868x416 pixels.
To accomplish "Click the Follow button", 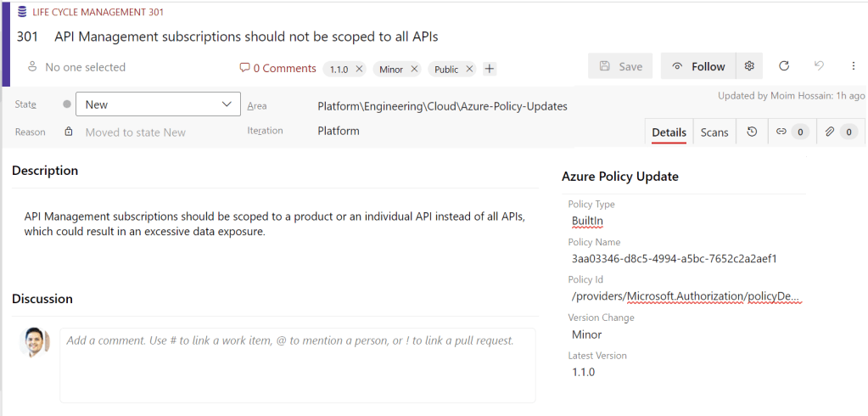I will click(x=697, y=66).
